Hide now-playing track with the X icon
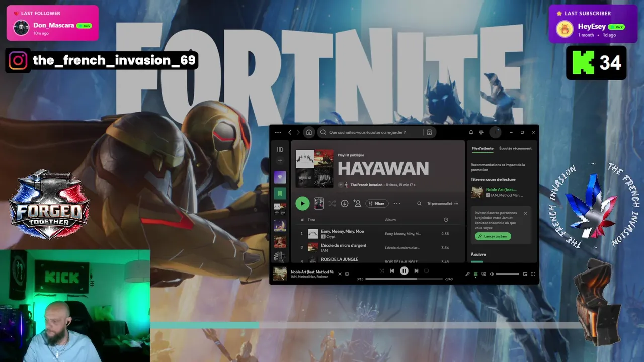644x362 pixels. (340, 274)
